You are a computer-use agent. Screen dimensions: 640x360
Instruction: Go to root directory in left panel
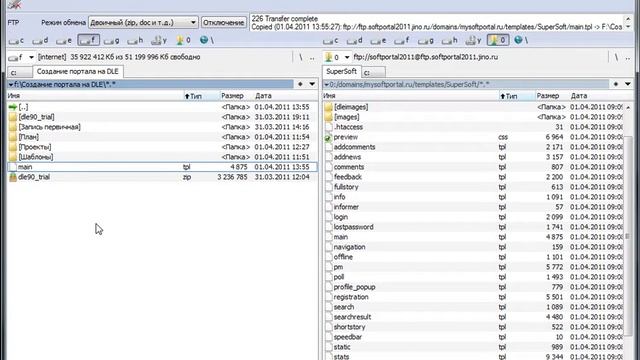click(x=301, y=57)
